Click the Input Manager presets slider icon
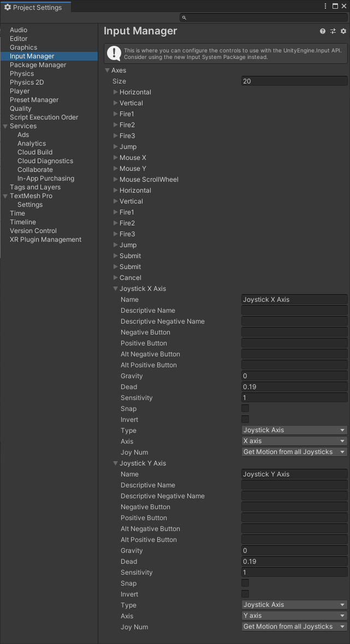350x644 pixels. point(333,32)
